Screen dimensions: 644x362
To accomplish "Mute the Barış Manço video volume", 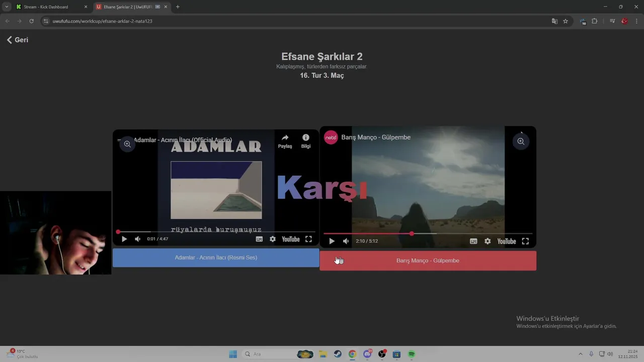I will tap(346, 241).
